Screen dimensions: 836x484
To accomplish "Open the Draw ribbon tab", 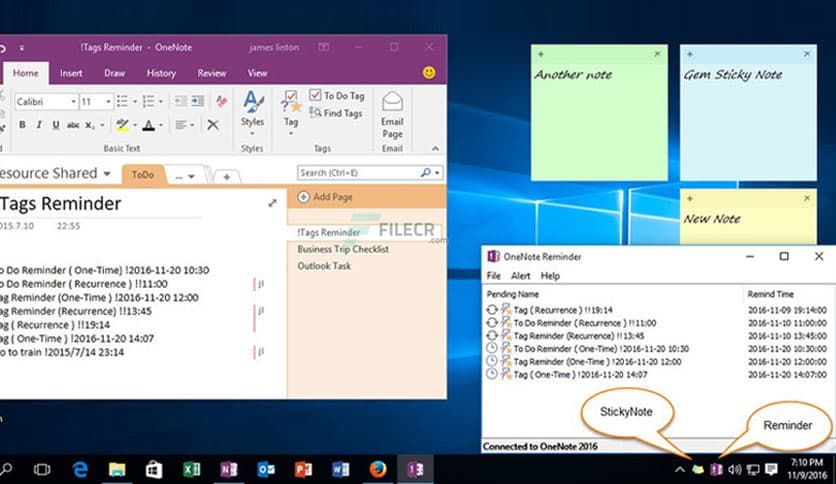I will [x=114, y=73].
